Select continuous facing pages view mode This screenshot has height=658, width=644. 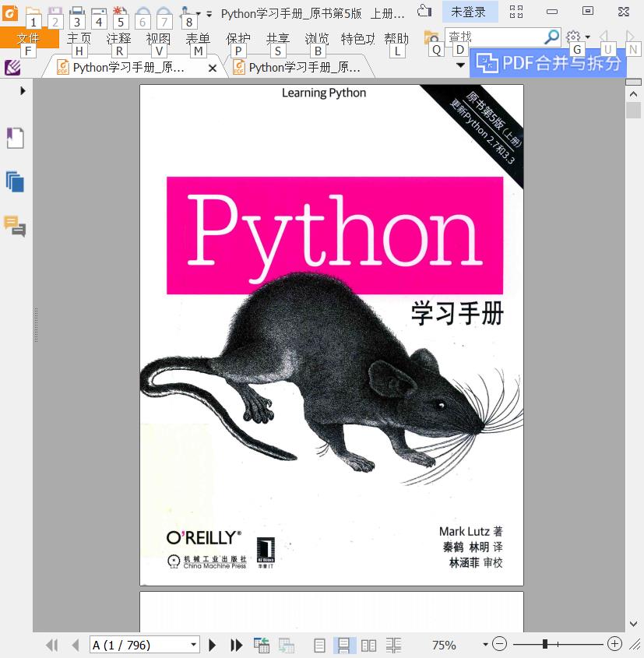click(393, 645)
